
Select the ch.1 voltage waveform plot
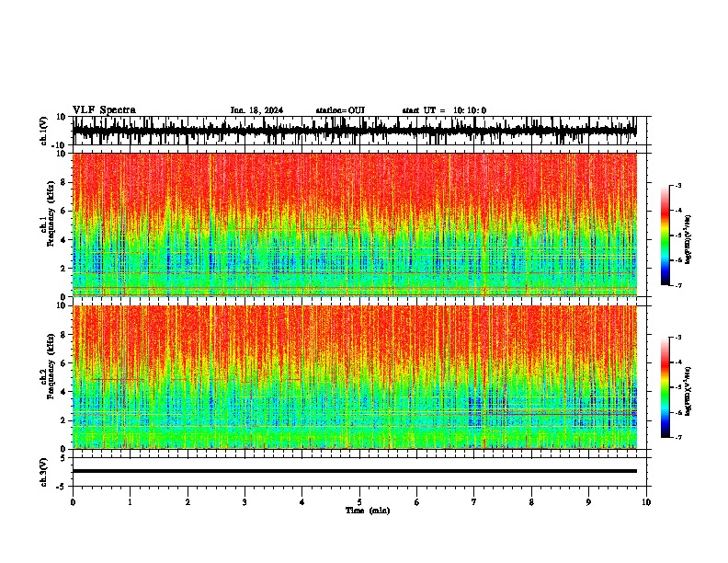(354, 131)
